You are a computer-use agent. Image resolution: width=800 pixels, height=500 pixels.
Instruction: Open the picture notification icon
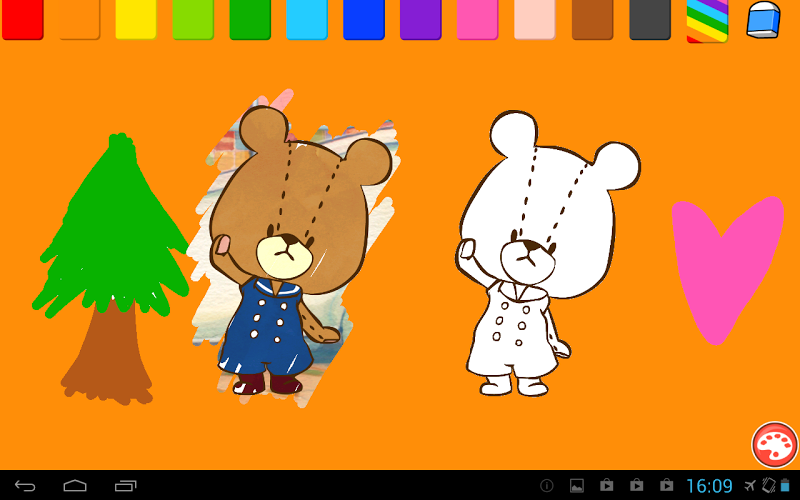(x=577, y=486)
